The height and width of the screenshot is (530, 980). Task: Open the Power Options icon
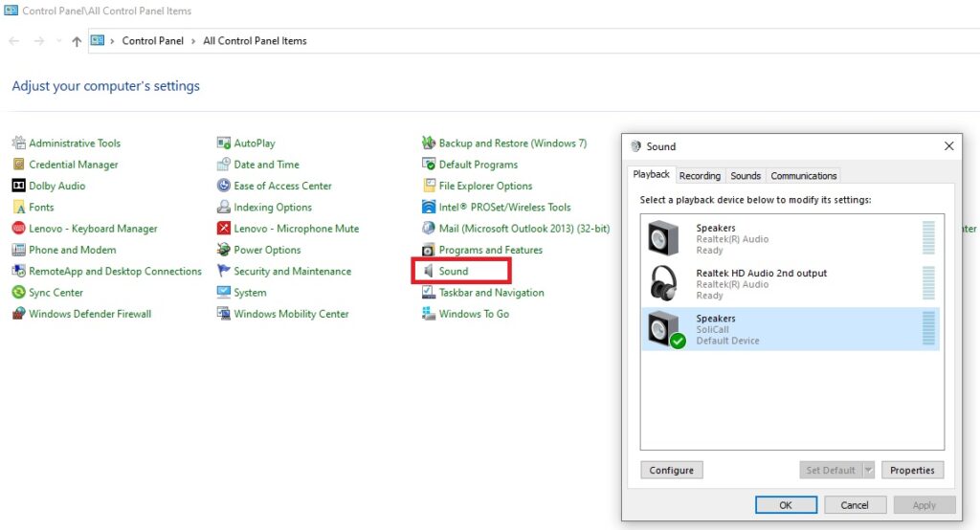click(224, 250)
